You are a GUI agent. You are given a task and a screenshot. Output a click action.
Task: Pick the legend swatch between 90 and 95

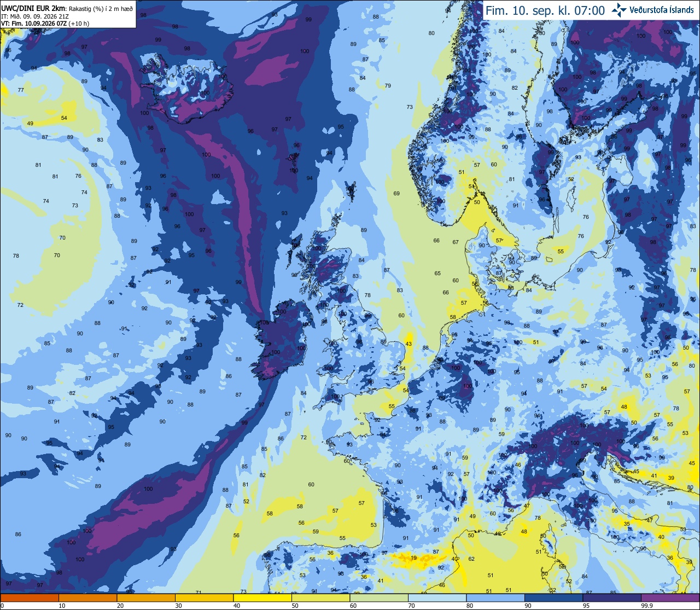(553, 597)
